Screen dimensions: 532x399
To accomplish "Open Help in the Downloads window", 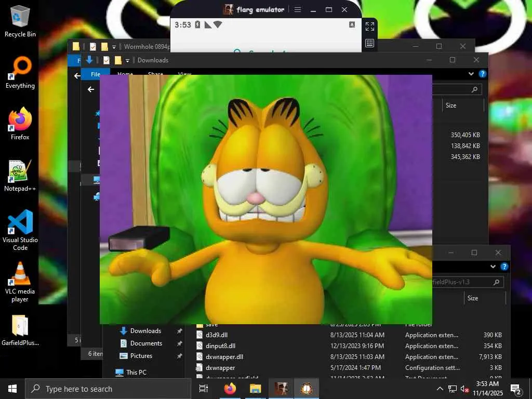I will coord(483,74).
